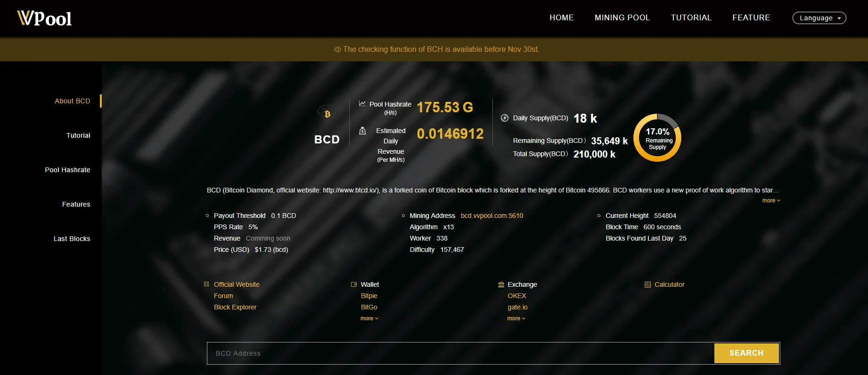Open the Bitpie wallet link
This screenshot has height=375, width=868.
[369, 296]
